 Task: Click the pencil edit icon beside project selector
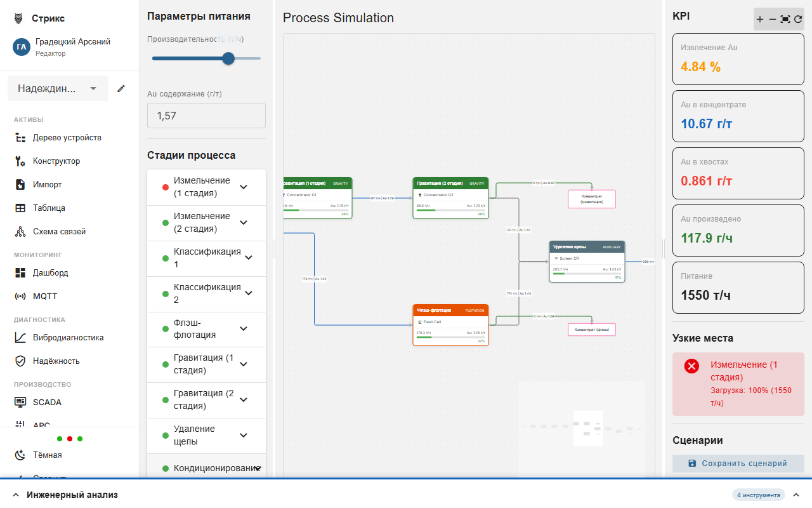pyautogui.click(x=122, y=88)
